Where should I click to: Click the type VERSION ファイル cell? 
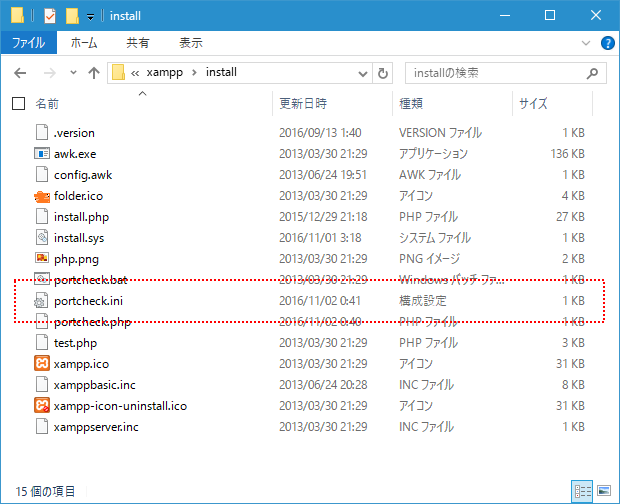440,132
